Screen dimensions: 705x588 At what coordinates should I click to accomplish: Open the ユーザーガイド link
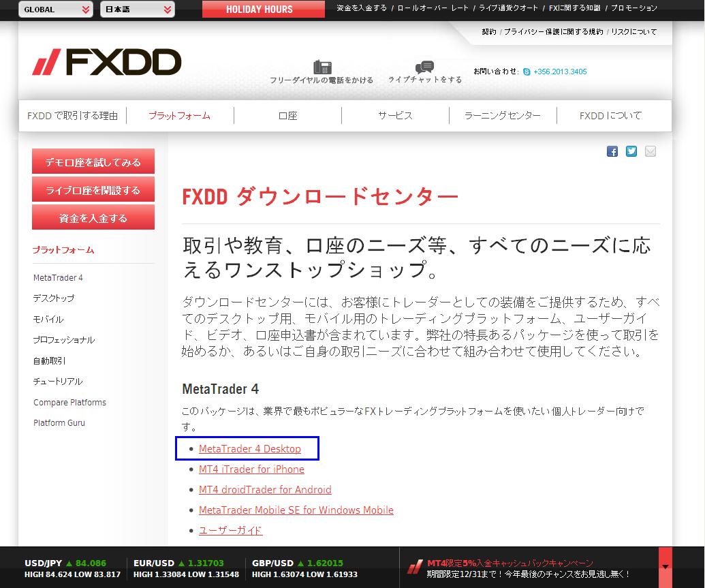(230, 530)
